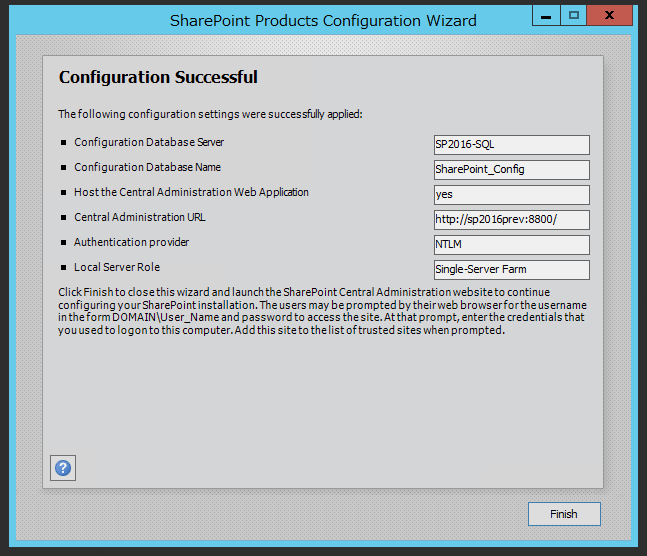Click the 'Configuration Database Name' label
This screenshot has height=556, width=647.
coord(147,167)
